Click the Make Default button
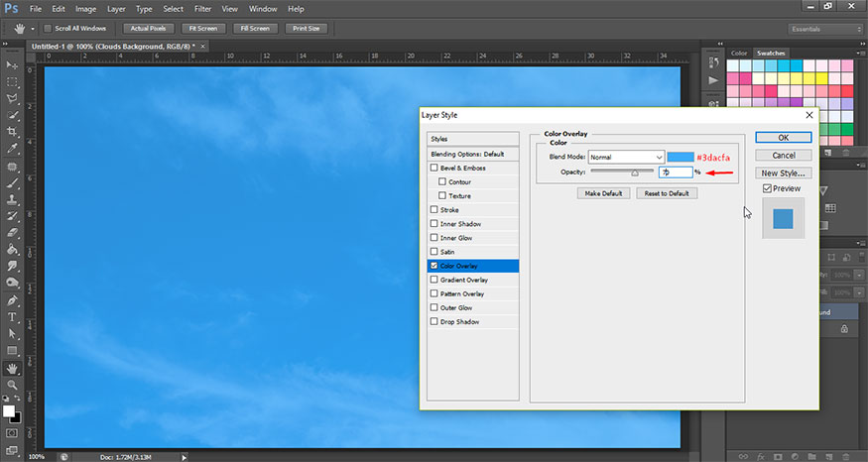Image resolution: width=868 pixels, height=462 pixels. (x=603, y=193)
